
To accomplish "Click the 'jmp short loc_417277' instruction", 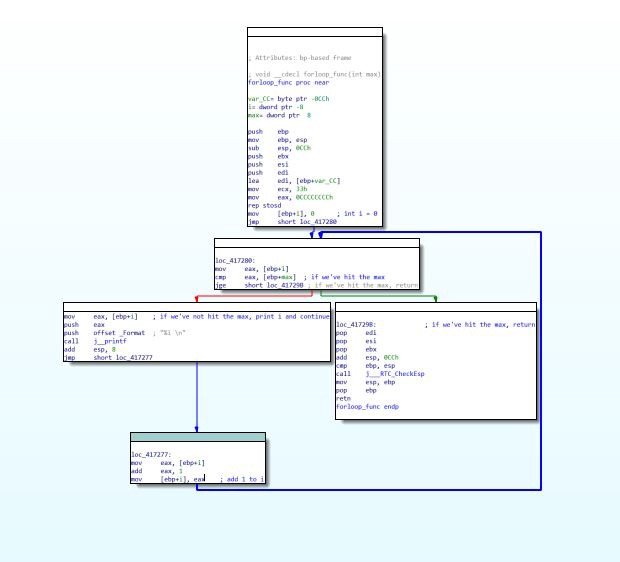I will pyautogui.click(x=108, y=358).
